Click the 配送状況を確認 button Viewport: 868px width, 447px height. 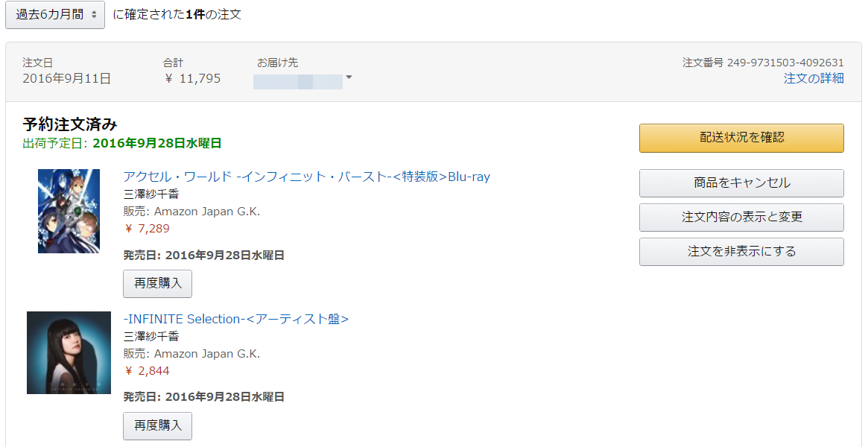741,138
